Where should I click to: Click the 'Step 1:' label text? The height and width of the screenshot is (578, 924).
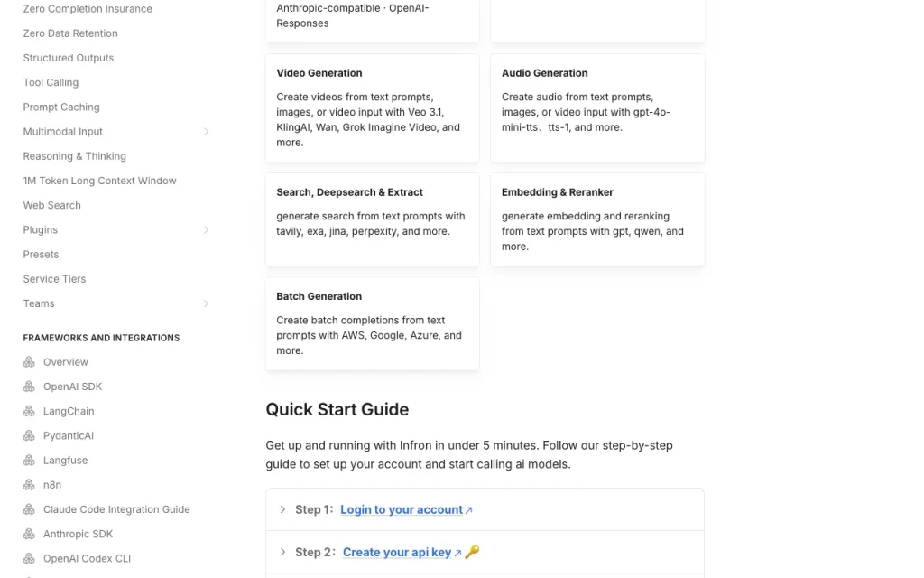point(314,509)
